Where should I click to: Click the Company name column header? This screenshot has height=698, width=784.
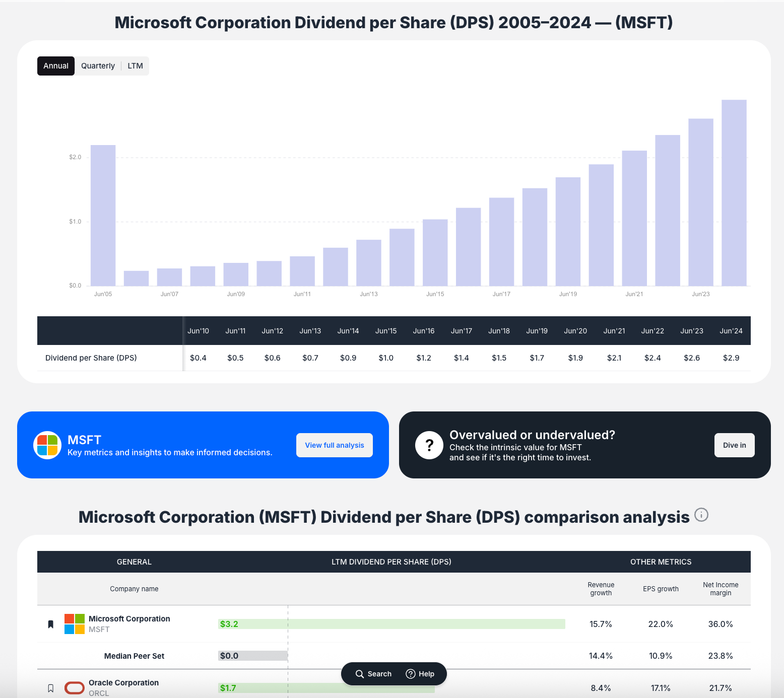point(134,589)
